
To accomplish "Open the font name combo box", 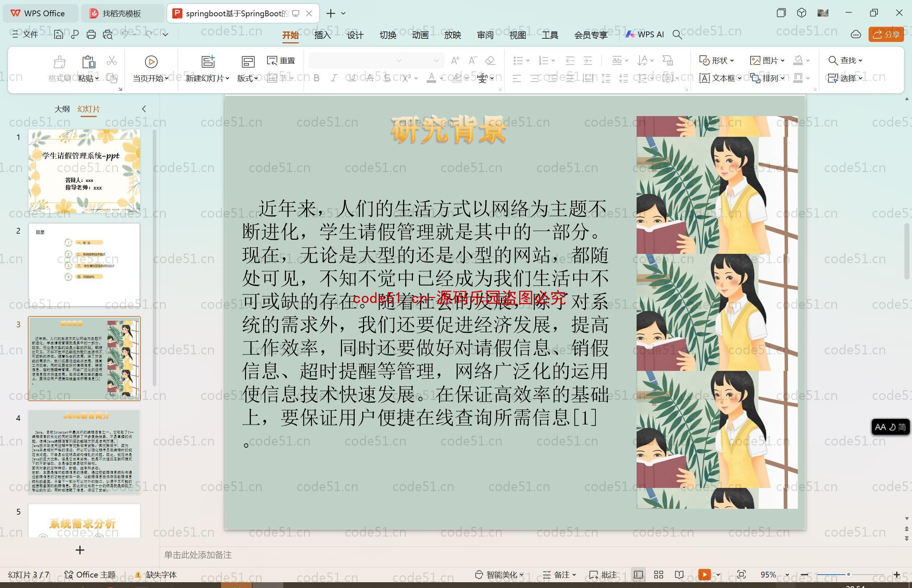I will point(356,60).
